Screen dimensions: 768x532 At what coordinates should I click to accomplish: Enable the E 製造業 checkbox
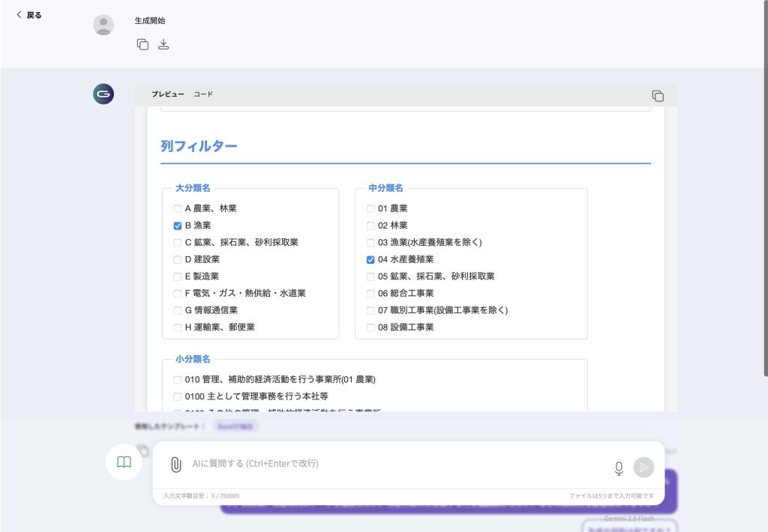coord(178,276)
